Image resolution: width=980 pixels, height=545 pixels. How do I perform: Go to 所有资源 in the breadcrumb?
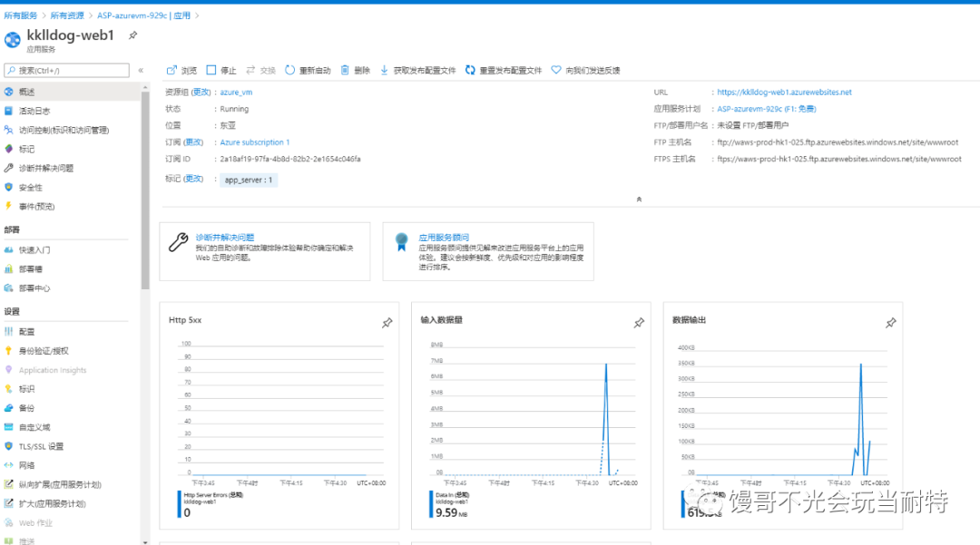point(67,15)
